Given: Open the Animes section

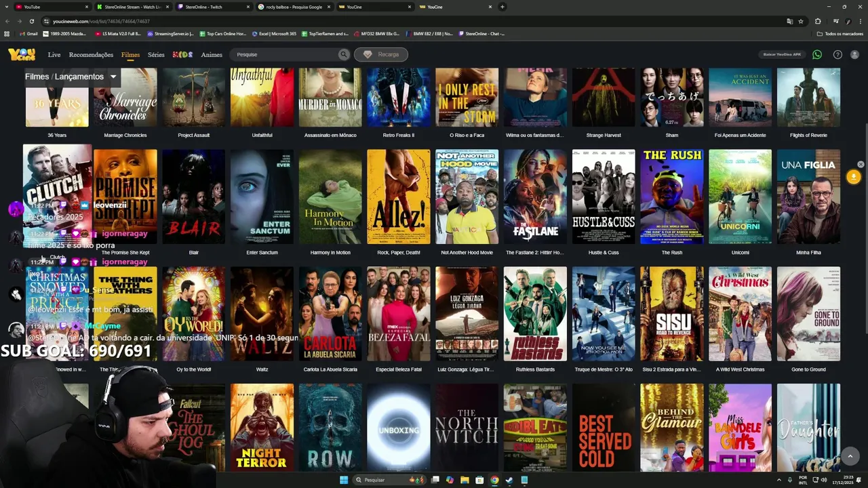Looking at the screenshot, I should pyautogui.click(x=212, y=55).
